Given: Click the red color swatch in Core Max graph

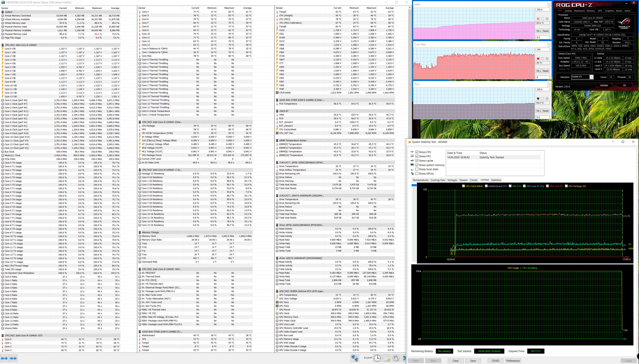Looking at the screenshot, I should click(538, 59).
